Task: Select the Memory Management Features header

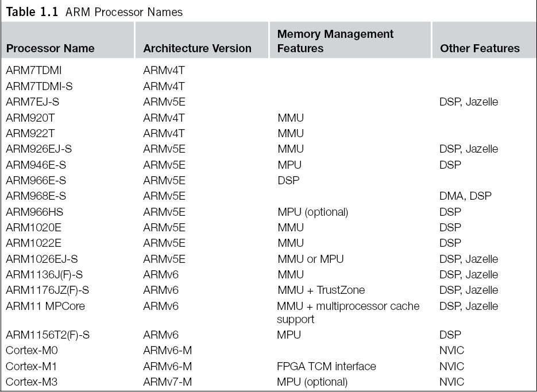Action: point(335,41)
